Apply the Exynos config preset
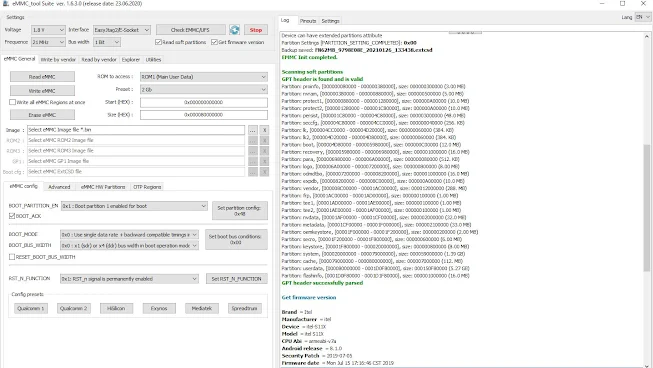The height and width of the screenshot is (368, 653). 159,308
